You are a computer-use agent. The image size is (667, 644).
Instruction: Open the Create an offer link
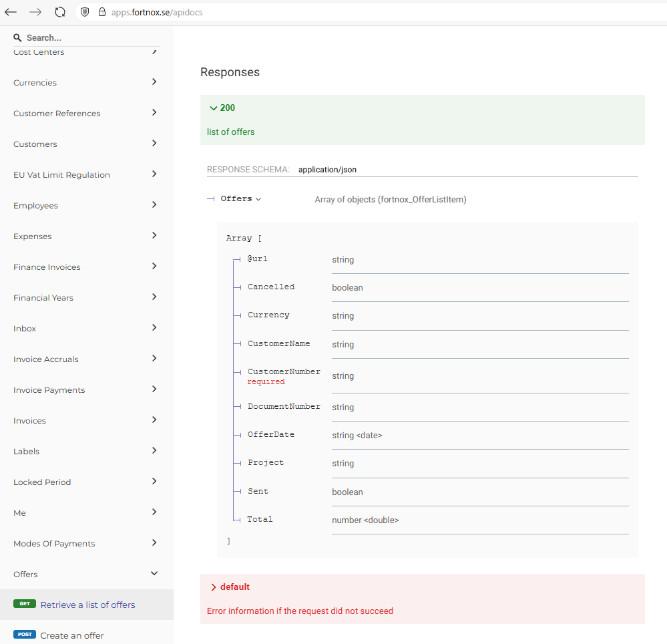[x=72, y=635]
